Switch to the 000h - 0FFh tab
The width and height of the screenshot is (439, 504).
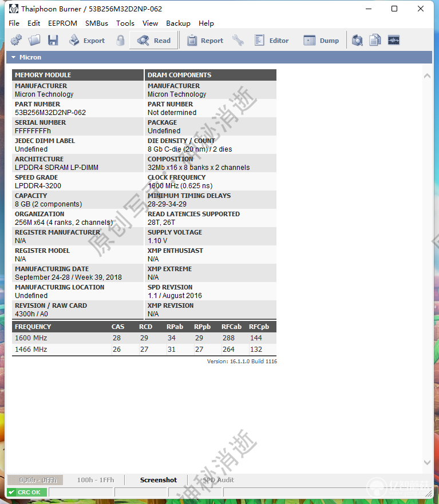click(35, 480)
